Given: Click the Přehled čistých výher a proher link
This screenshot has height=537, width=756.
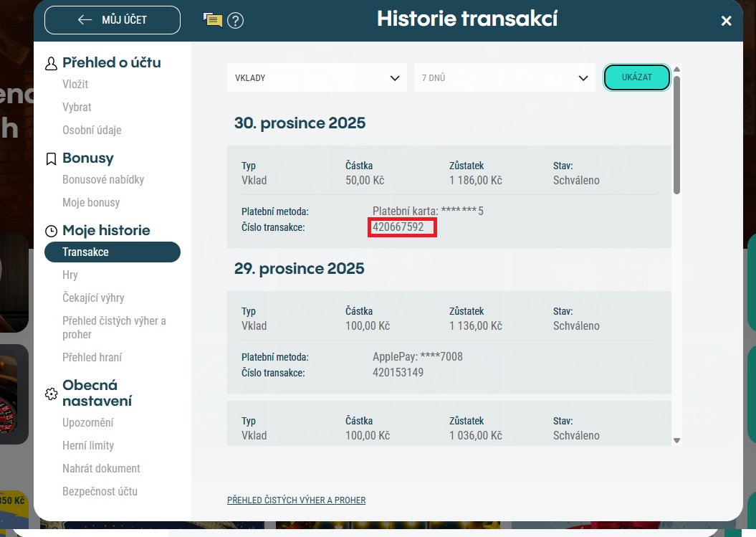Looking at the screenshot, I should tap(296, 500).
